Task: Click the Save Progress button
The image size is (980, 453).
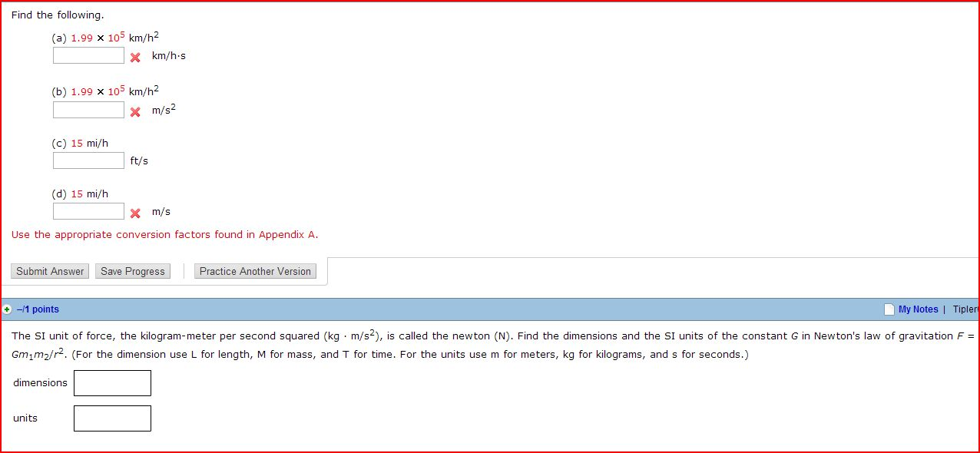Action: point(133,271)
